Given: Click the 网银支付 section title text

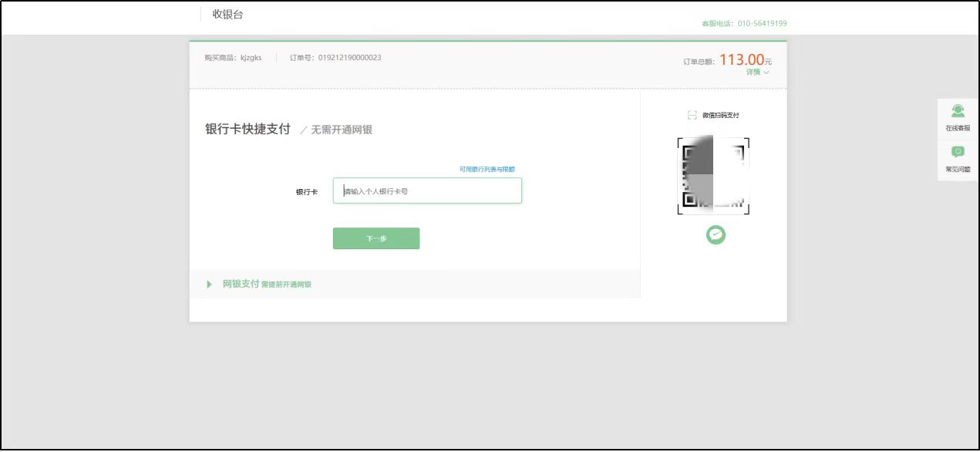Looking at the screenshot, I should (241, 284).
